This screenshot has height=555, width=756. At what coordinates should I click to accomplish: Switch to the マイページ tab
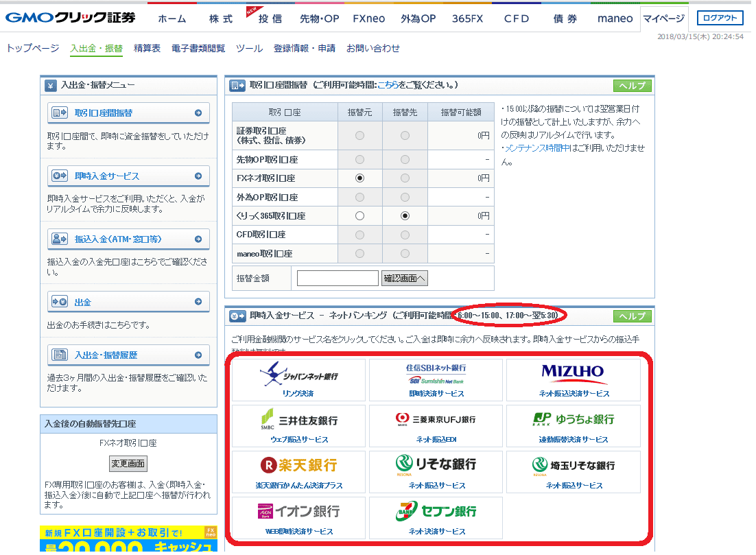[x=664, y=19]
